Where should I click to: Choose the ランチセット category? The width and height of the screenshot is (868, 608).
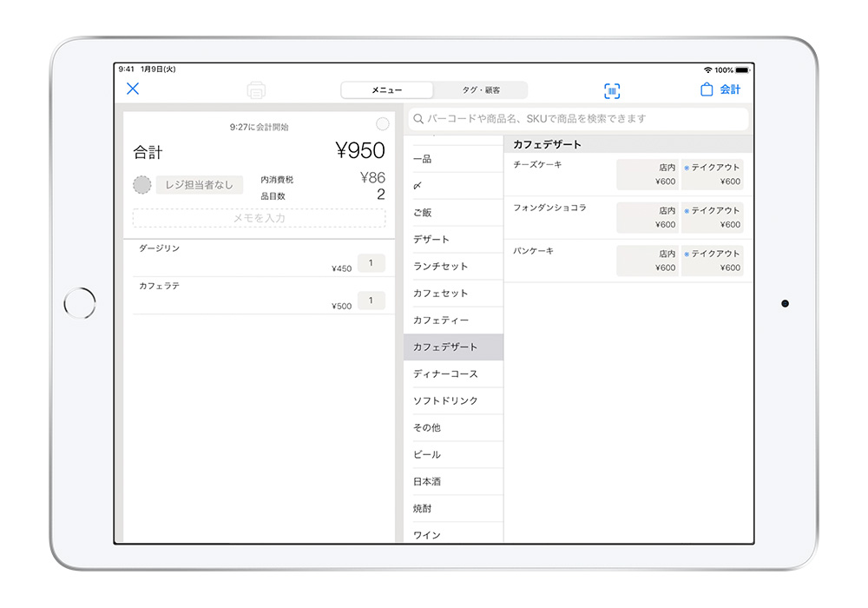tap(453, 267)
